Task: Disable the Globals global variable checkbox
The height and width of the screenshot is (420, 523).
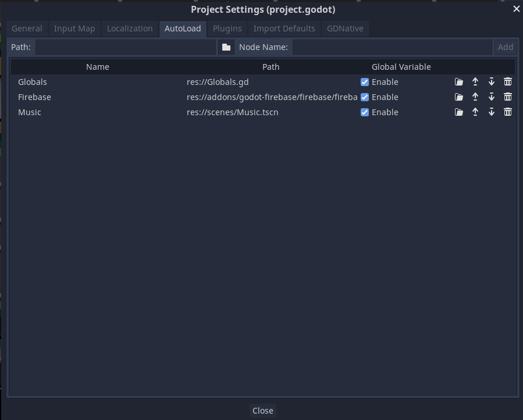Action: [x=365, y=81]
